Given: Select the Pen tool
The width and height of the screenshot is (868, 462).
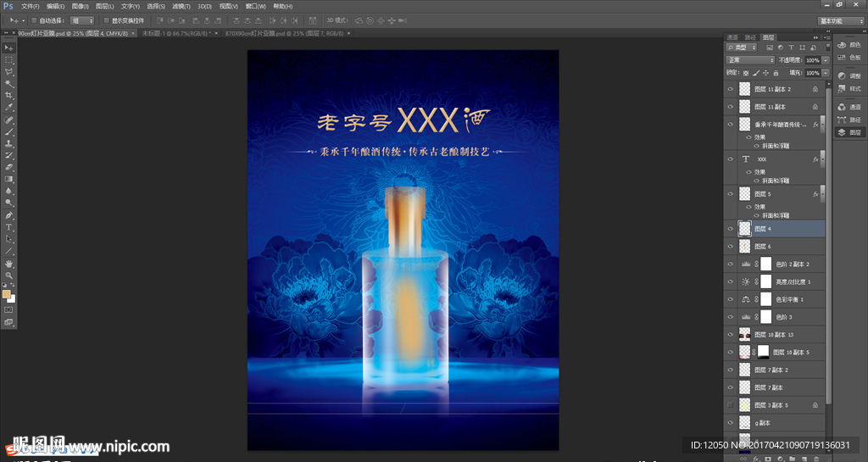Looking at the screenshot, I should click(8, 215).
